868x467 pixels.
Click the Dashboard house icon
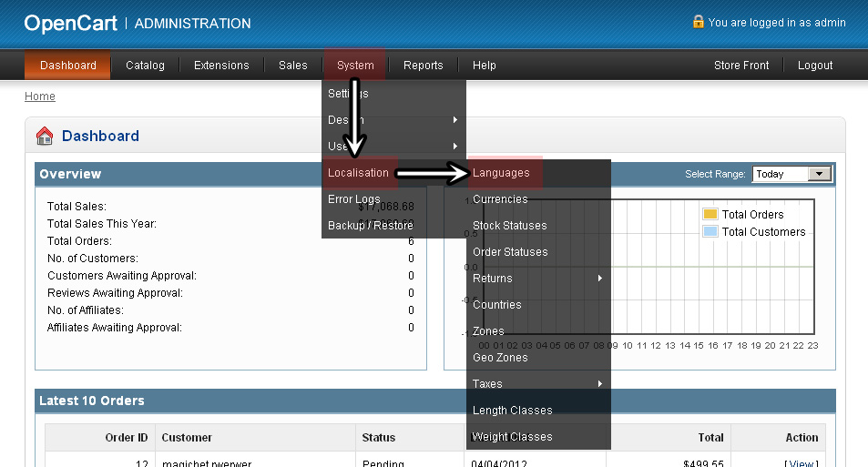coord(45,137)
